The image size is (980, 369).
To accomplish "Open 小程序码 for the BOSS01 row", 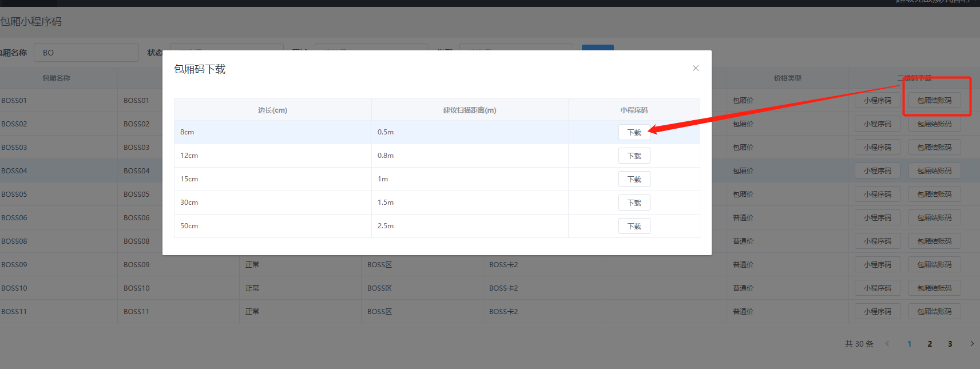I will coord(878,100).
